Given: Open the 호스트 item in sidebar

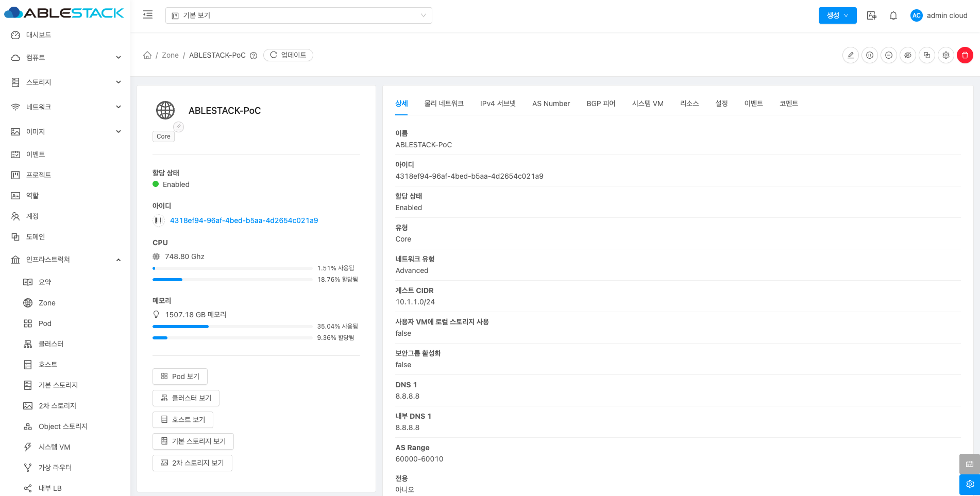Looking at the screenshot, I should (x=48, y=365).
